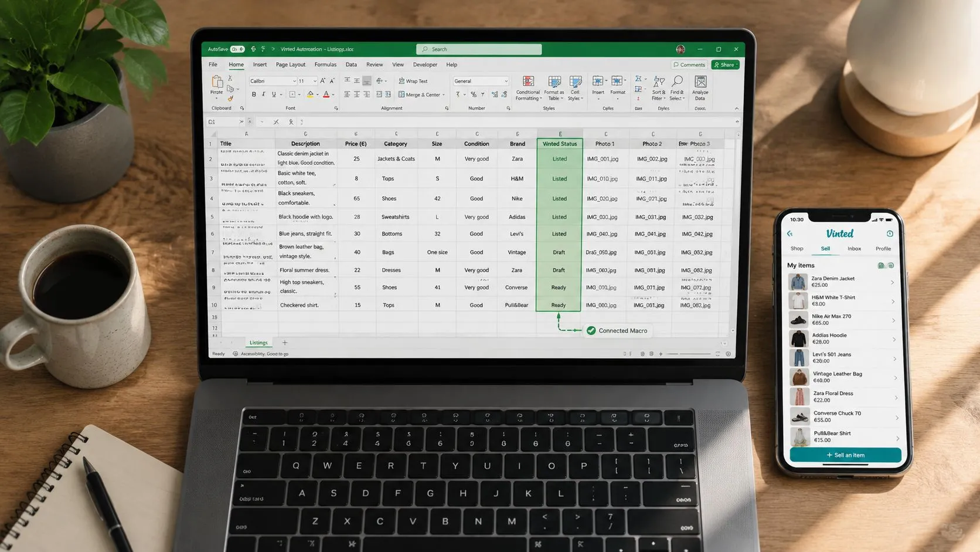
Task: Open the Developer ribbon tab
Action: click(x=425, y=65)
